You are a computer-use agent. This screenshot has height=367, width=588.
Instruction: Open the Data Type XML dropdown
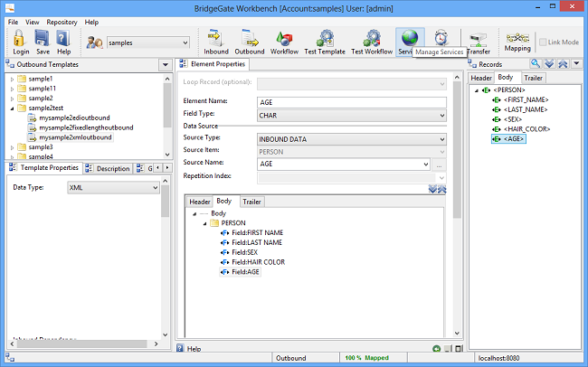pyautogui.click(x=156, y=187)
